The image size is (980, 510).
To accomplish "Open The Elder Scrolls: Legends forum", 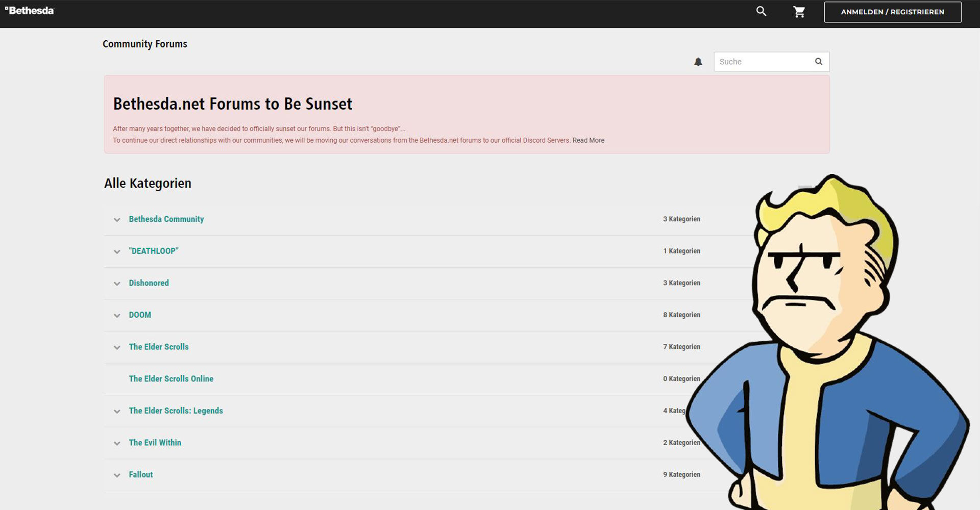I will click(x=176, y=411).
